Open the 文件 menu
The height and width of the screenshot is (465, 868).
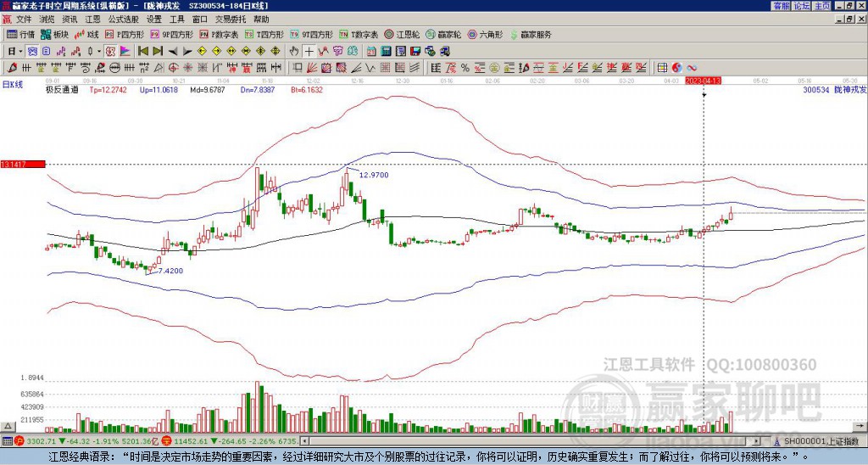click(23, 20)
